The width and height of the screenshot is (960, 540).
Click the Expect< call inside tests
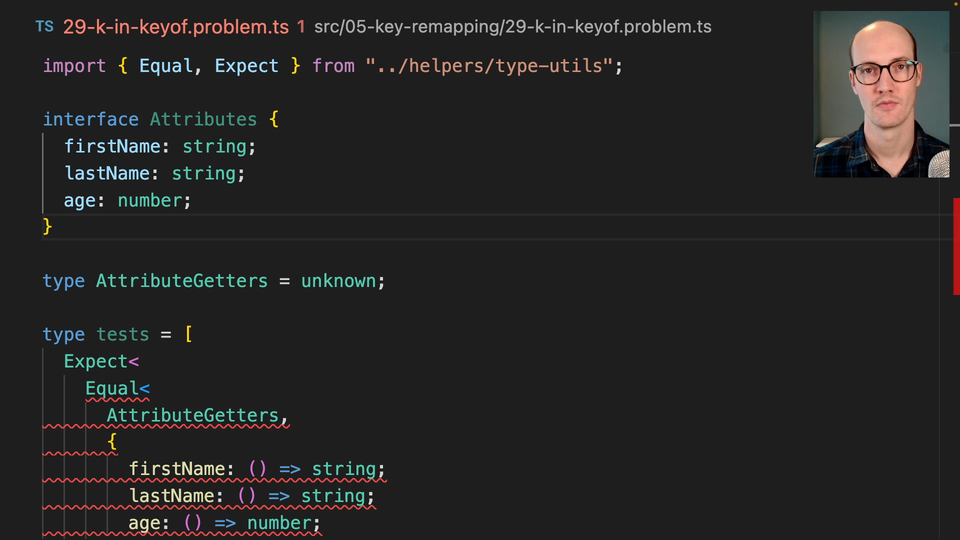coord(100,361)
